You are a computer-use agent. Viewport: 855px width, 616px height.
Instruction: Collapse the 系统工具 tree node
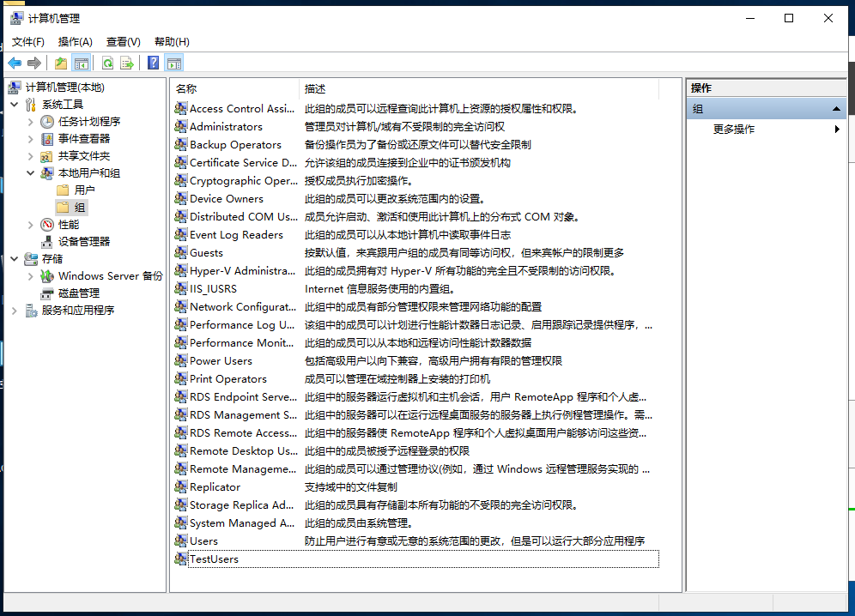pos(15,104)
